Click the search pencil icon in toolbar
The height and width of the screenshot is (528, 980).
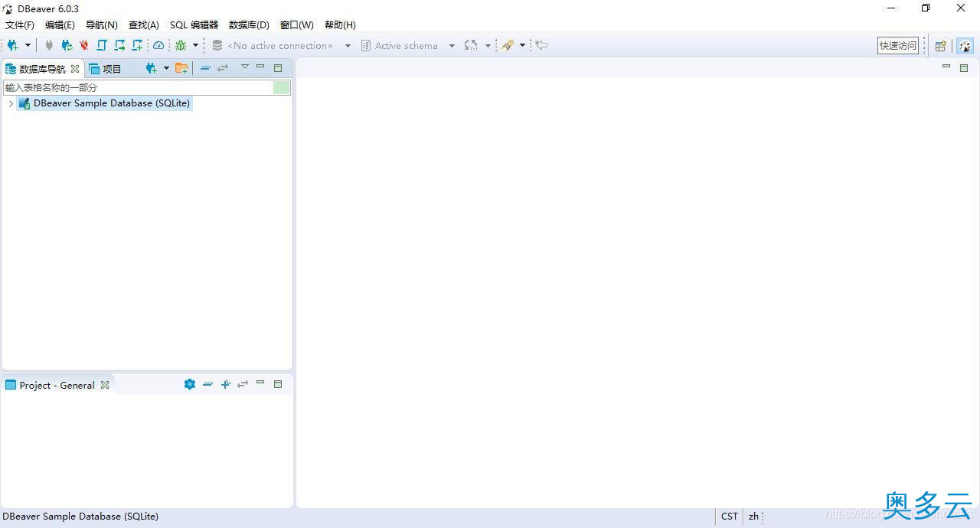coord(508,45)
